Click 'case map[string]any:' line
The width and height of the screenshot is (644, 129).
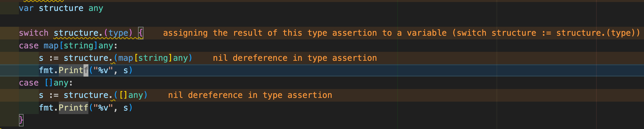pyautogui.click(x=68, y=45)
